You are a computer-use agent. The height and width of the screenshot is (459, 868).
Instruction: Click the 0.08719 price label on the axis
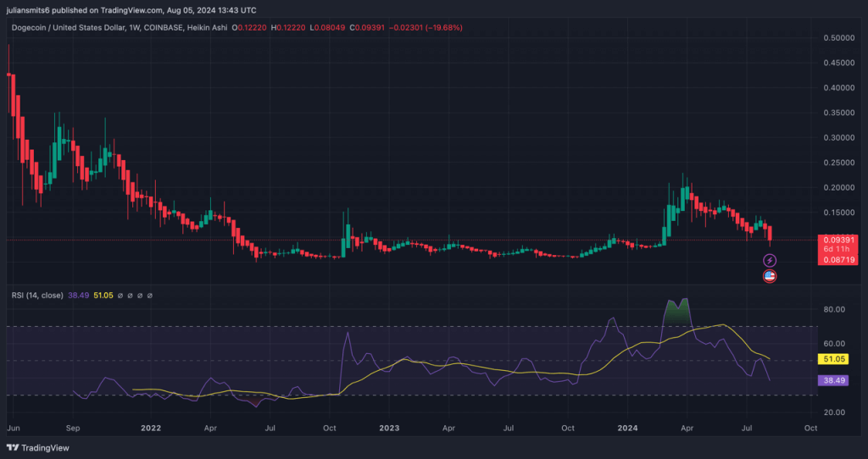coord(837,260)
